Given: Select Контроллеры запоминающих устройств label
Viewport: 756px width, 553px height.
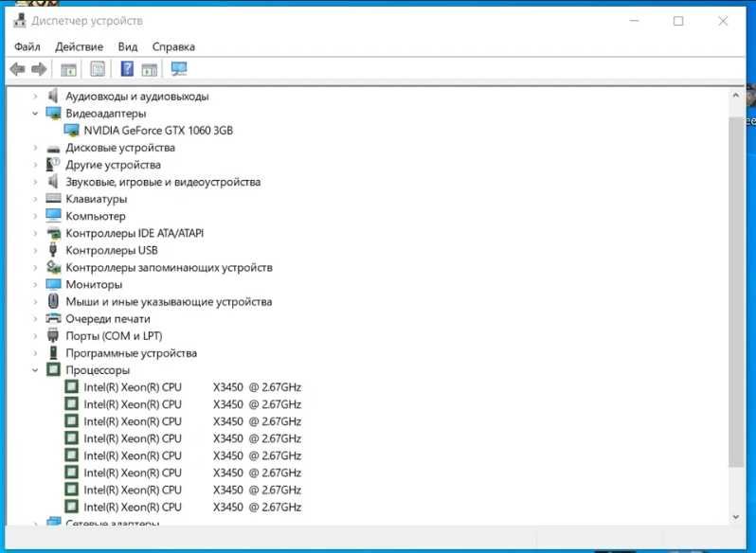Looking at the screenshot, I should coord(169,267).
